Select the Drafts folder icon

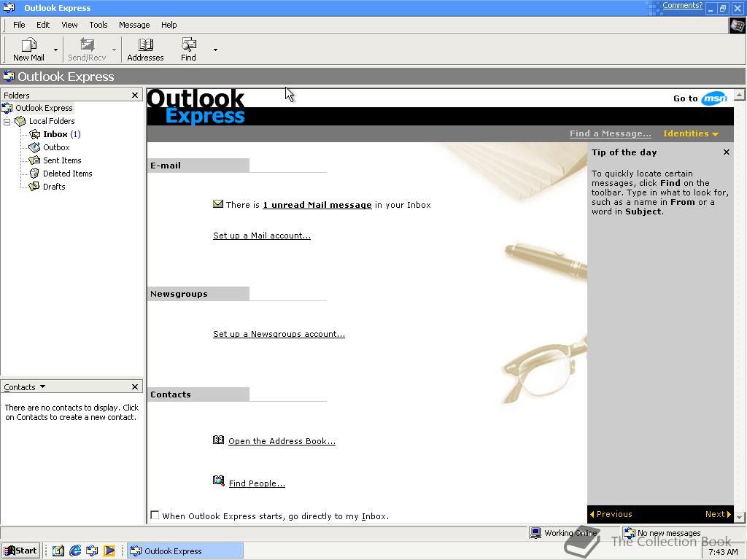click(34, 187)
